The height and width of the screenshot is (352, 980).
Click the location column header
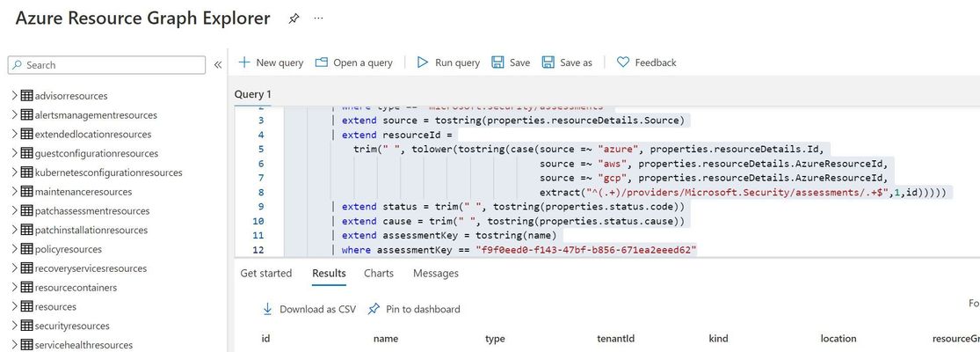tap(838, 339)
